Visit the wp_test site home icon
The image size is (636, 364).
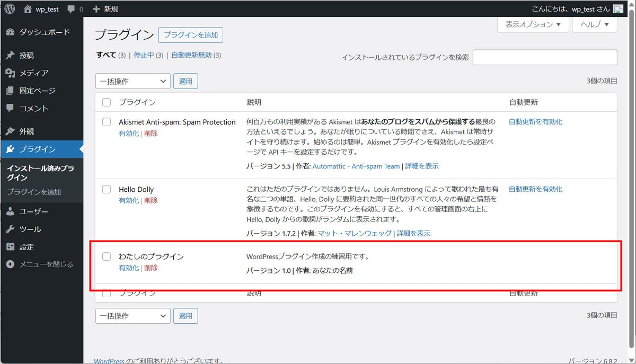click(x=28, y=9)
